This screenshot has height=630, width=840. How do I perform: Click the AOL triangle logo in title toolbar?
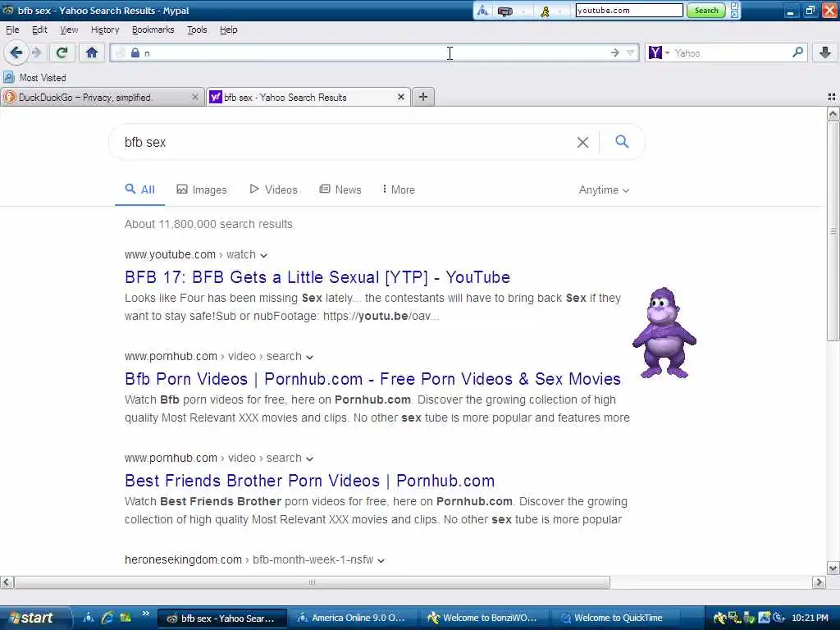click(x=482, y=11)
